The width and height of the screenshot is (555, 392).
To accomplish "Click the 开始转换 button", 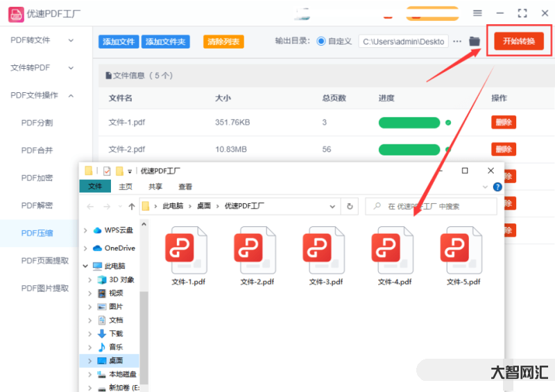I will point(519,42).
